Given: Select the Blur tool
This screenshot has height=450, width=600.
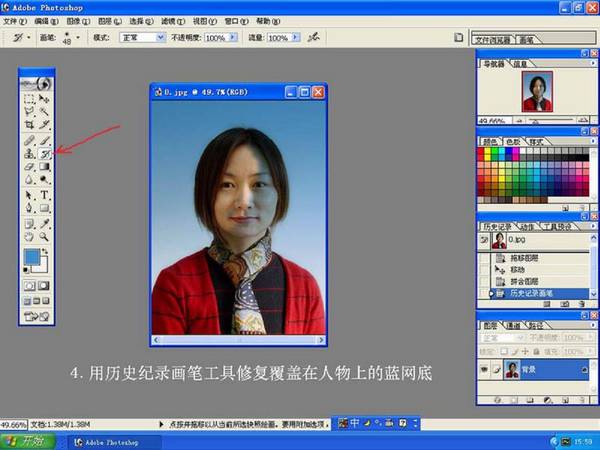Looking at the screenshot, I should pyautogui.click(x=29, y=179).
